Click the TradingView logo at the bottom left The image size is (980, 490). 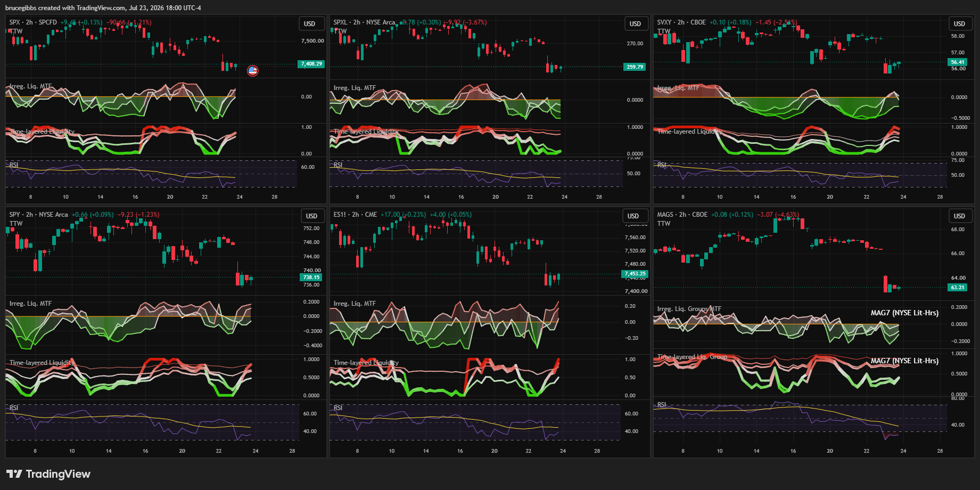(x=48, y=474)
